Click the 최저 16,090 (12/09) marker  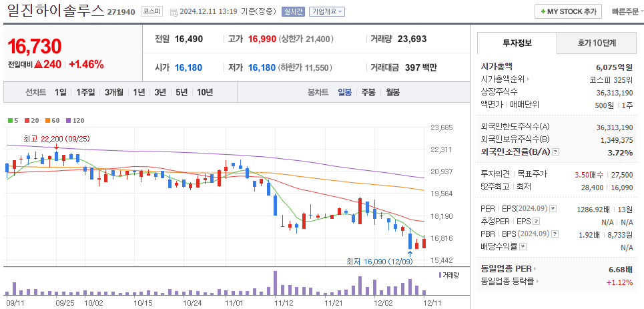pos(380,262)
